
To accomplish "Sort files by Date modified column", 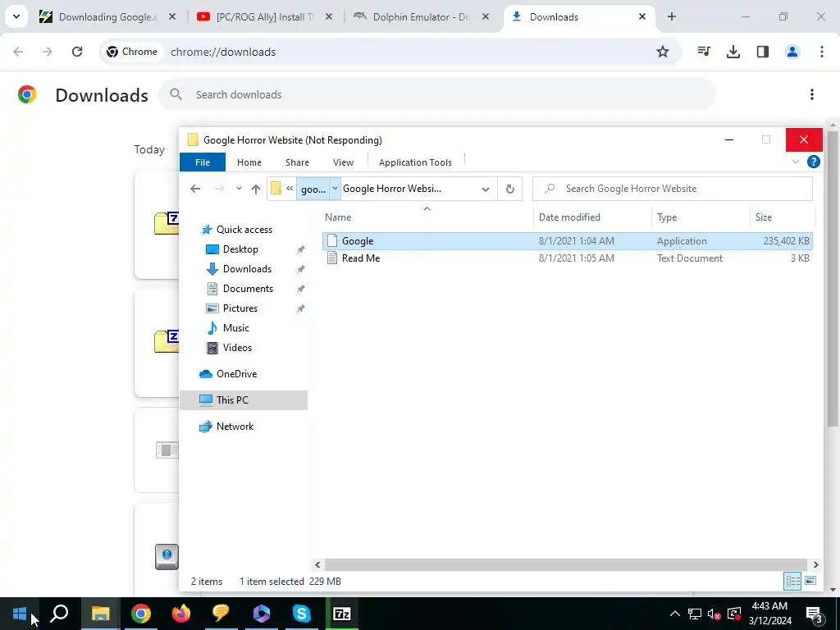I will pos(592,217).
